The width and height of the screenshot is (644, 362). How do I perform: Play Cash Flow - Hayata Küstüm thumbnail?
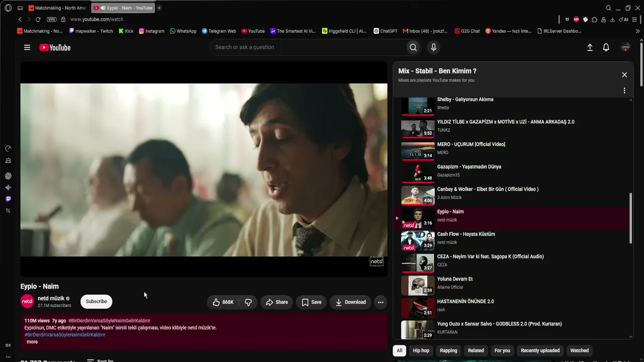[418, 241]
